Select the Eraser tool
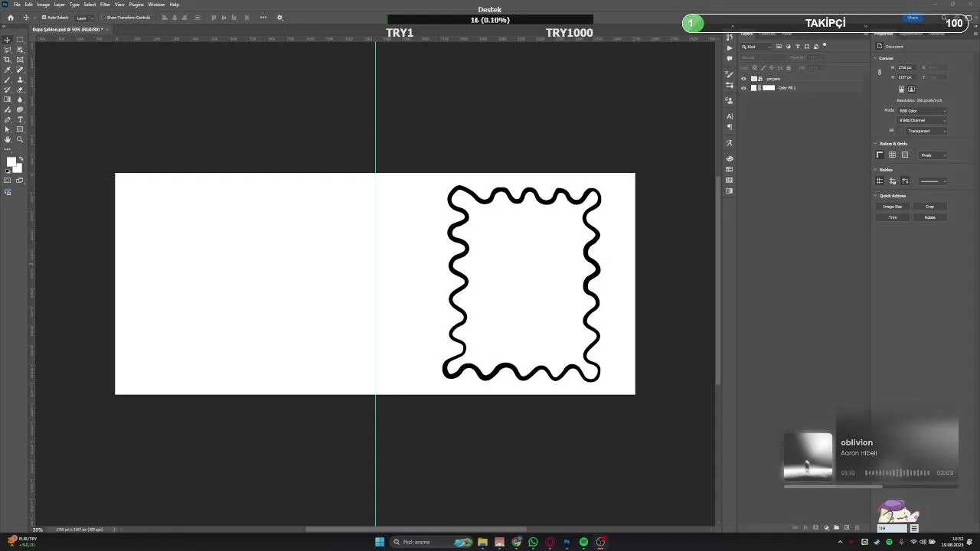Screen dimensions: 980x551 pyautogui.click(x=20, y=90)
